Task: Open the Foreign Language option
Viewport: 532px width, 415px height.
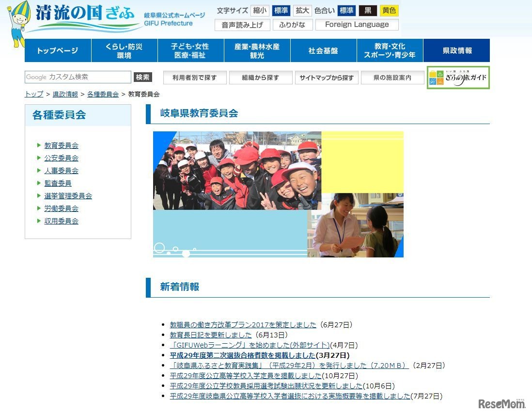Action: tap(357, 25)
